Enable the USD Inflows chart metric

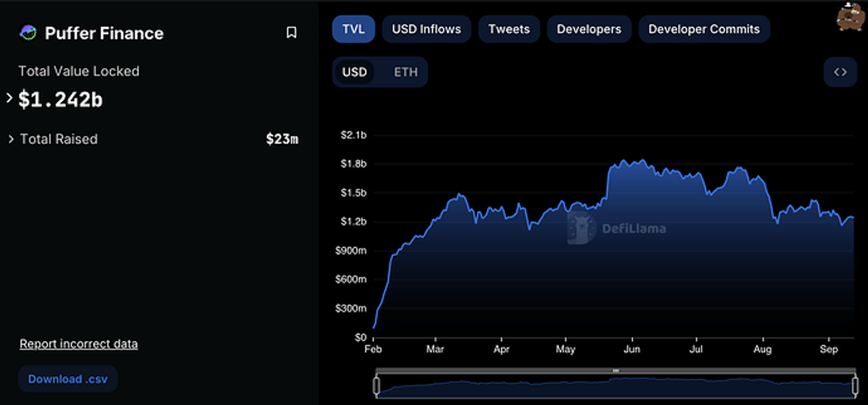coord(426,29)
